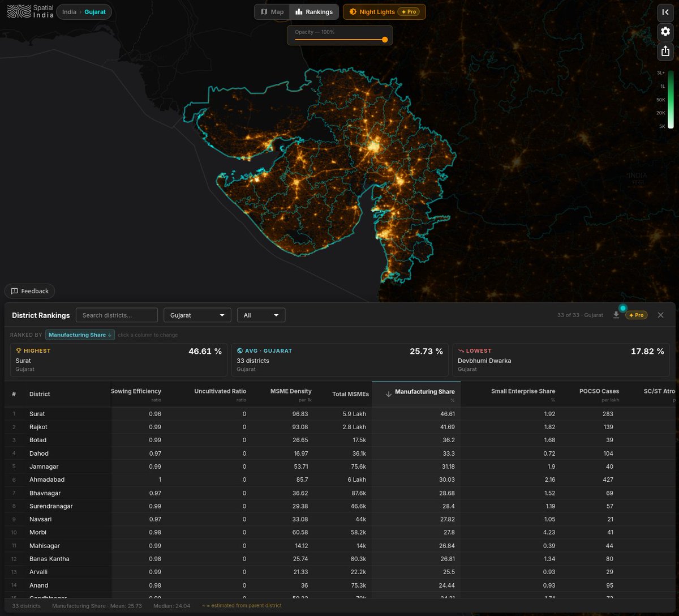Close the District Rankings panel

[x=660, y=315]
